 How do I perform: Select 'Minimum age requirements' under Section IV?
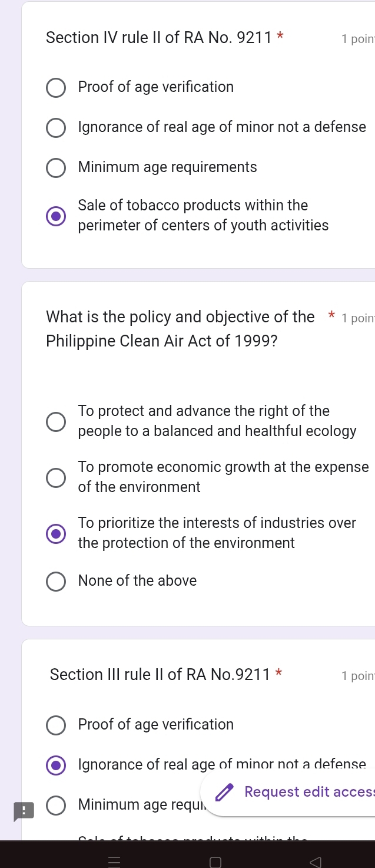point(57,168)
